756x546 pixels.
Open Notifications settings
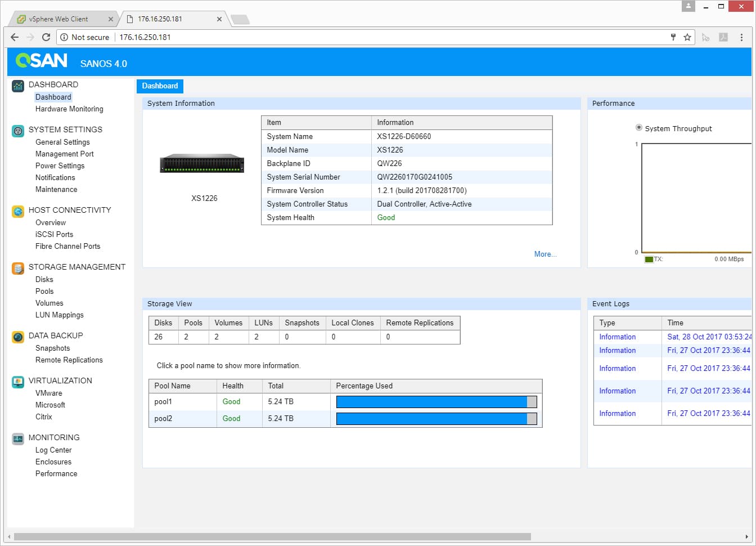point(55,178)
